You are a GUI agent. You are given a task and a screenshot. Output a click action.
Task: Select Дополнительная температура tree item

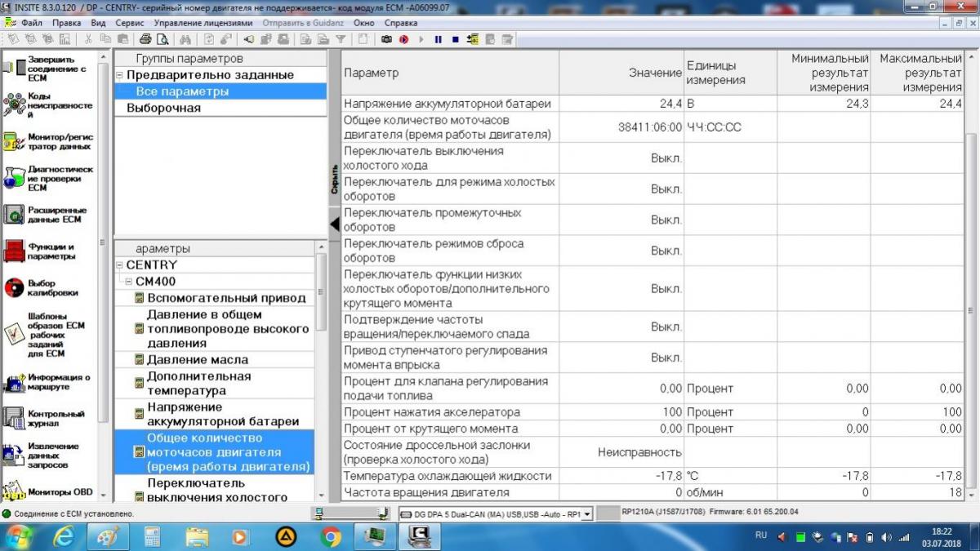(193, 384)
